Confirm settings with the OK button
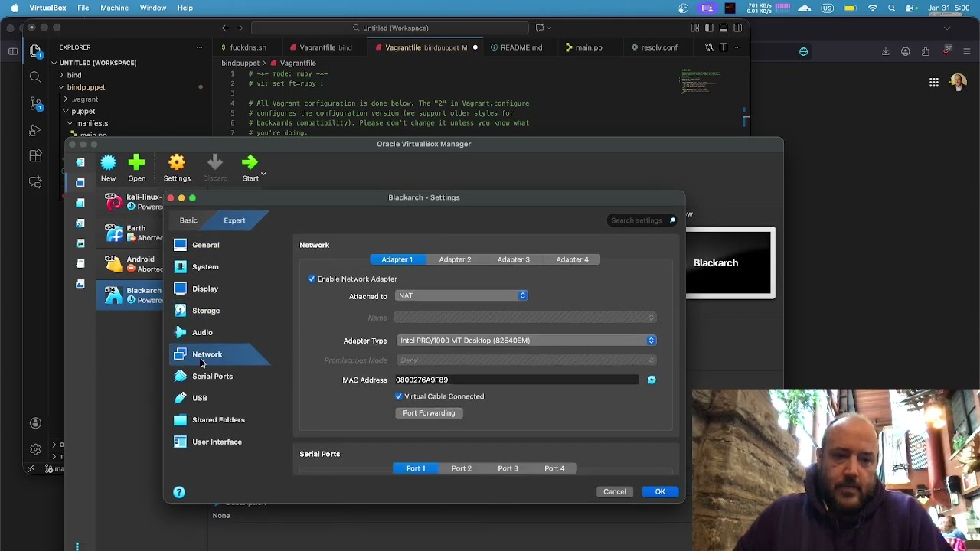 click(x=660, y=492)
